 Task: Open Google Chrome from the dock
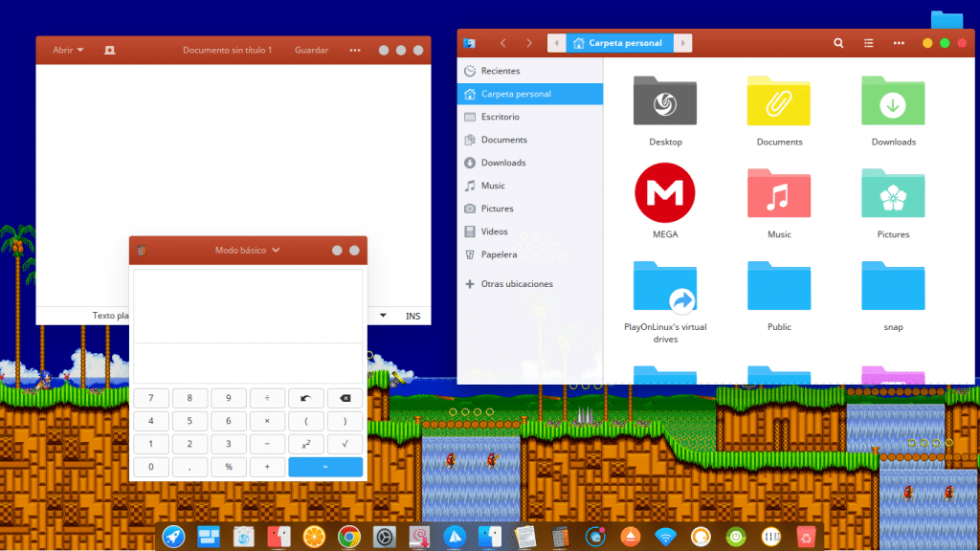coord(348,537)
